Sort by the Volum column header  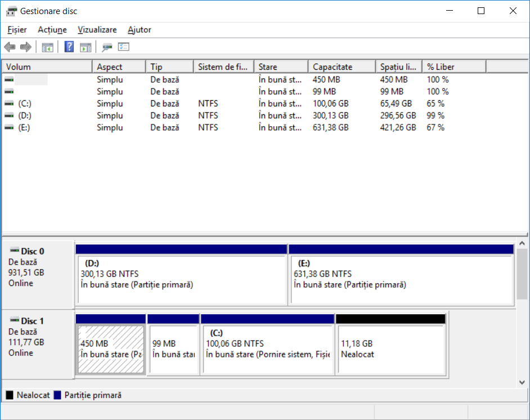point(47,67)
